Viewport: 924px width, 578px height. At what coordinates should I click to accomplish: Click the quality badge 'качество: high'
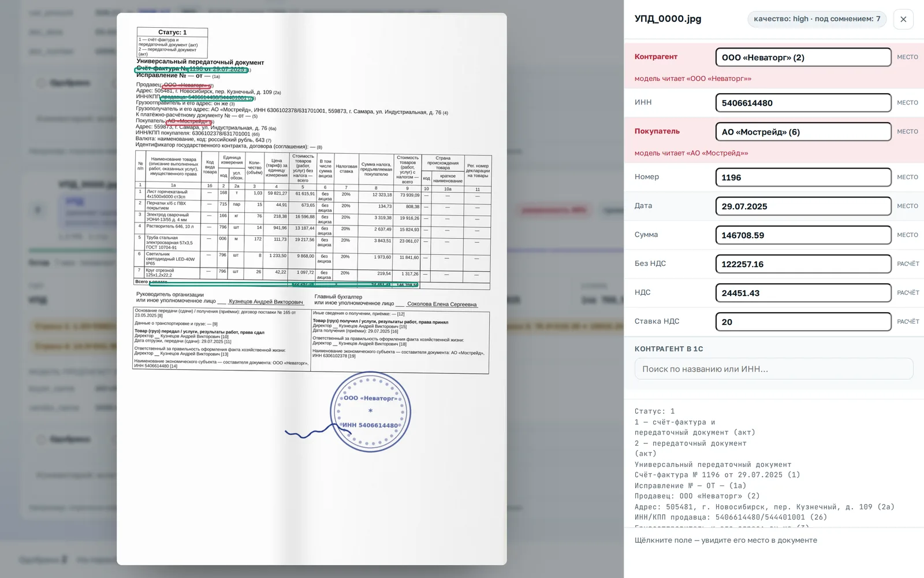click(x=817, y=19)
